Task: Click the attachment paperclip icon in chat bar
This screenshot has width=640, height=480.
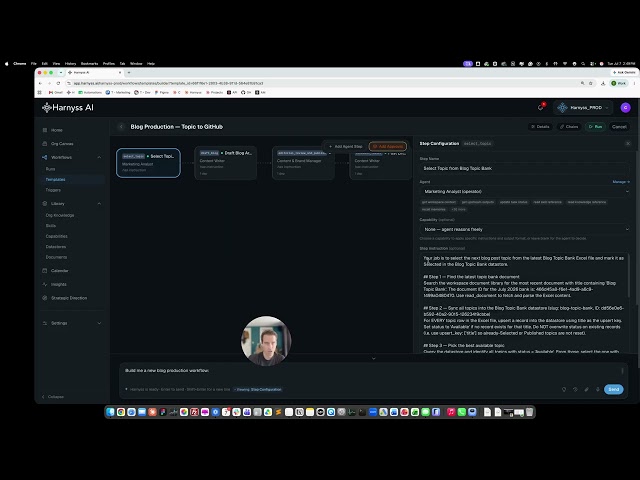Action: click(587, 389)
